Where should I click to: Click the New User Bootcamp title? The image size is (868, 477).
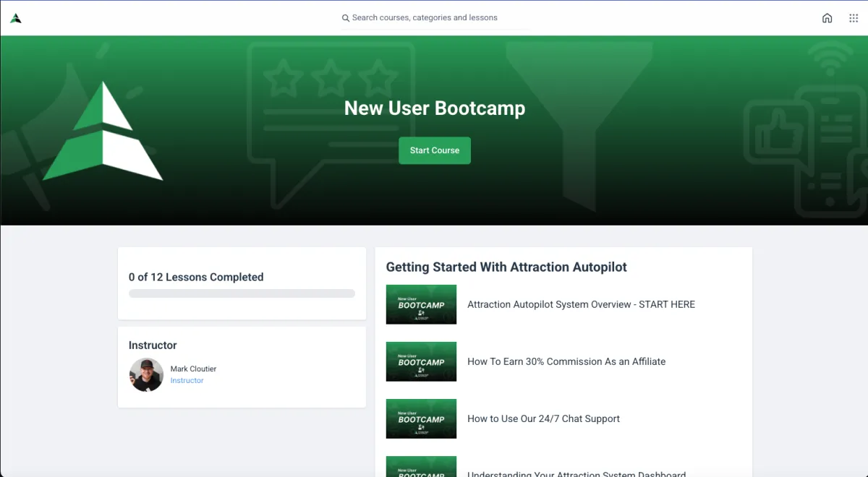pos(435,108)
